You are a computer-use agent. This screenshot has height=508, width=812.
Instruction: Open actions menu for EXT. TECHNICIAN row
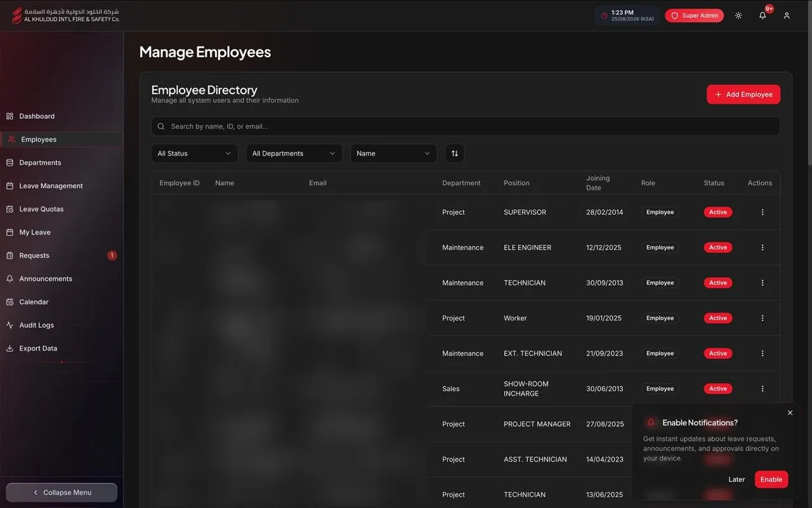pos(763,353)
